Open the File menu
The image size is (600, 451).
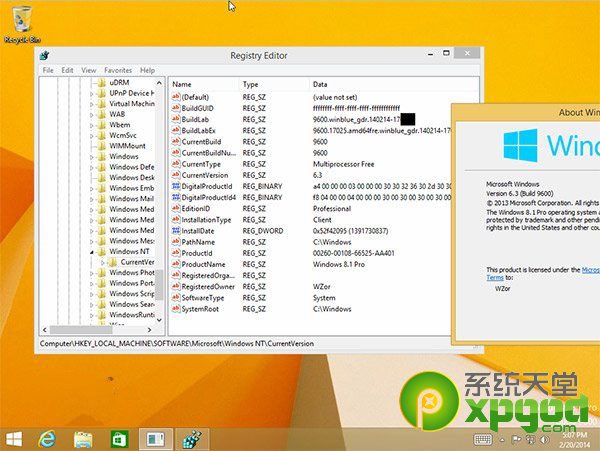click(48, 70)
